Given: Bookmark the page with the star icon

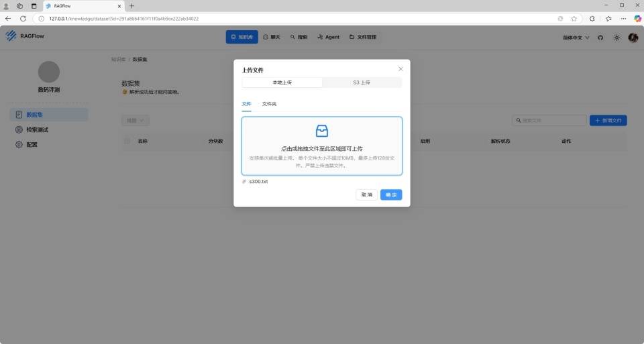Looking at the screenshot, I should [574, 19].
